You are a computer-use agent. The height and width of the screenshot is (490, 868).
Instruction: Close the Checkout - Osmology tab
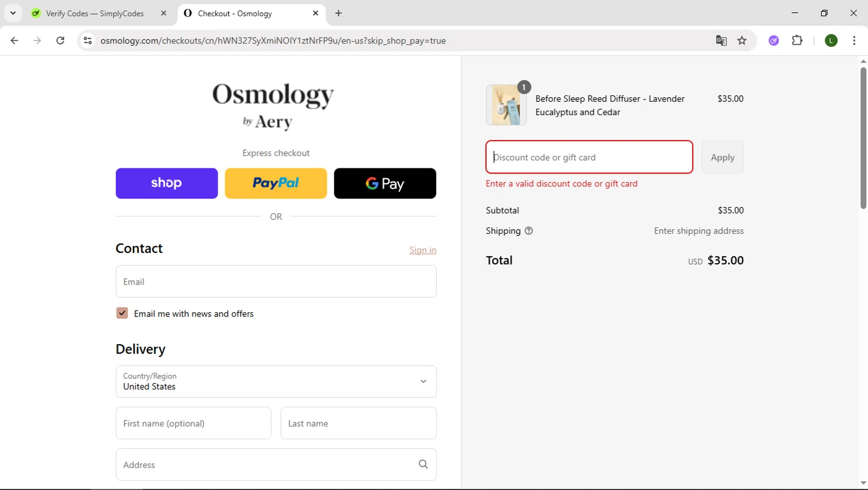click(315, 13)
